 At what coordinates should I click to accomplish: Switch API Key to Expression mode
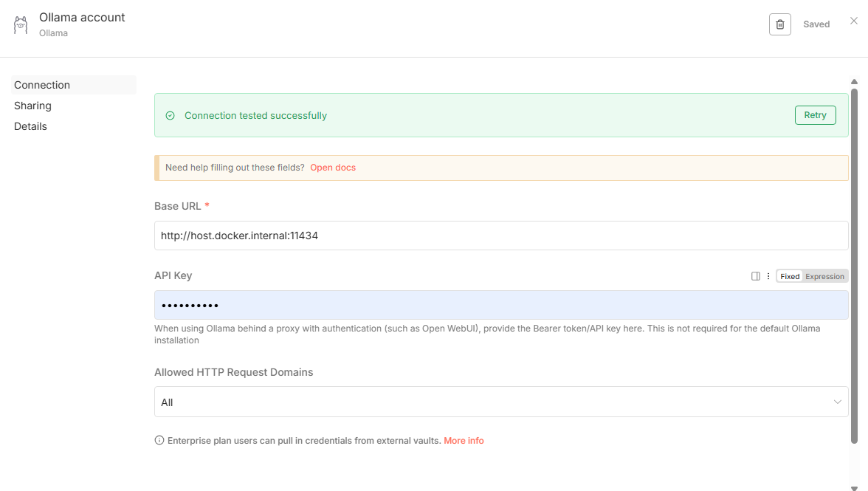click(824, 276)
